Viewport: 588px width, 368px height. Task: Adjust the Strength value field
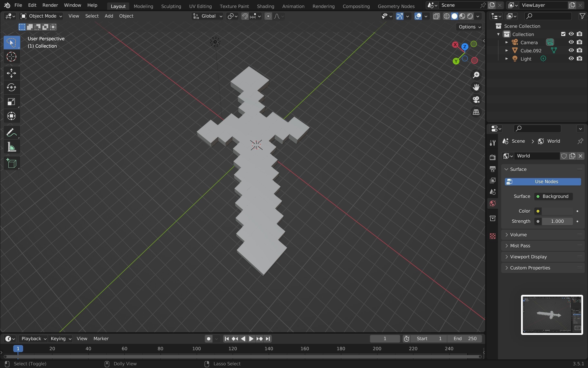point(557,221)
